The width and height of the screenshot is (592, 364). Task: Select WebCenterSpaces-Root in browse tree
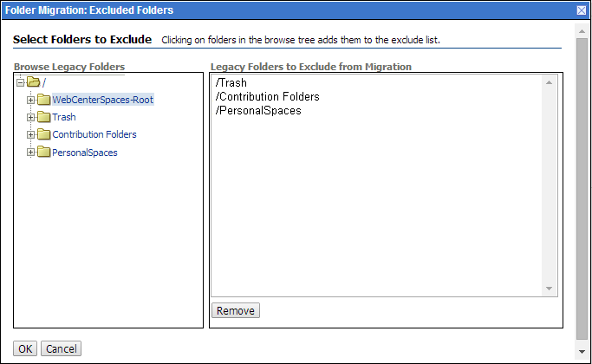(x=102, y=100)
